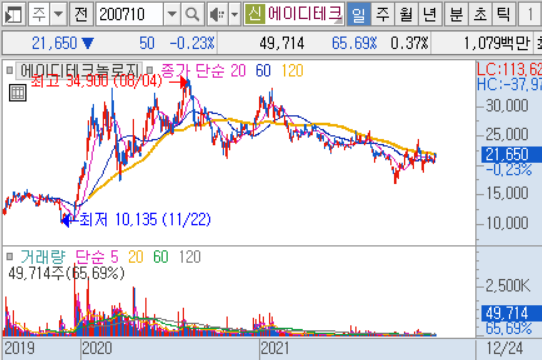
Task: Click the yellow 20 volume average label
Action: click(136, 257)
